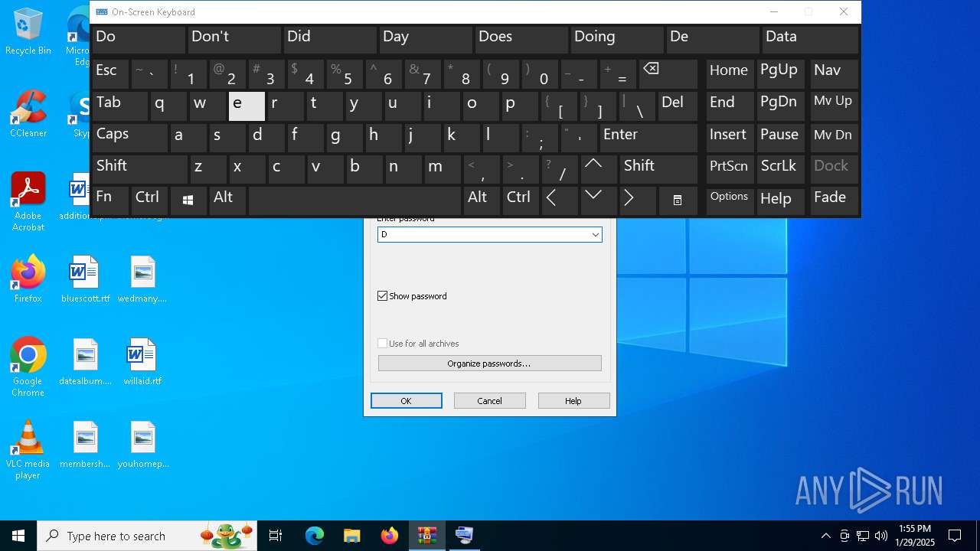Choose the "Did" text suggestion

pos(330,40)
